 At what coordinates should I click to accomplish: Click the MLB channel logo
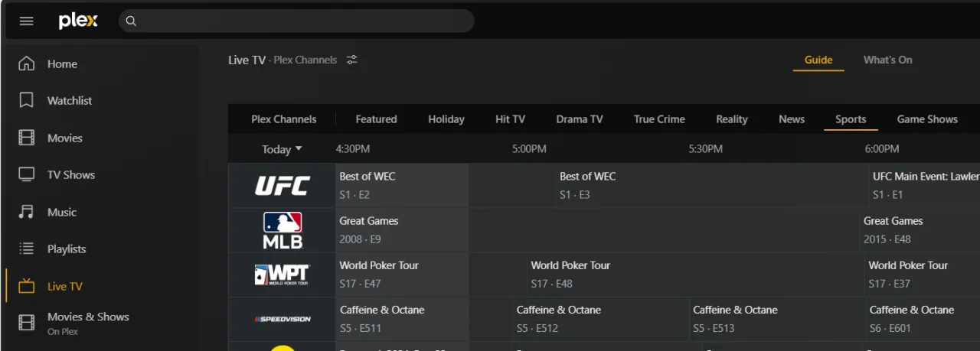(282, 230)
